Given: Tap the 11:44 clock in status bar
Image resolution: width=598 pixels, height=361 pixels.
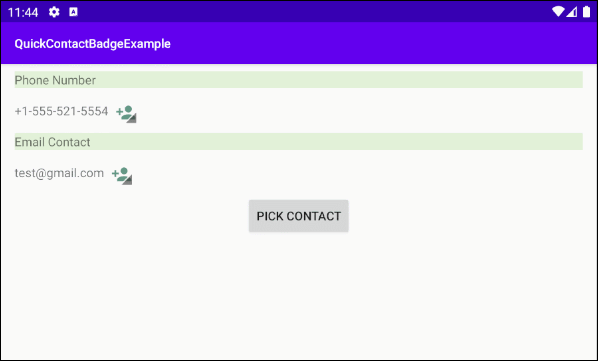Looking at the screenshot, I should (23, 13).
